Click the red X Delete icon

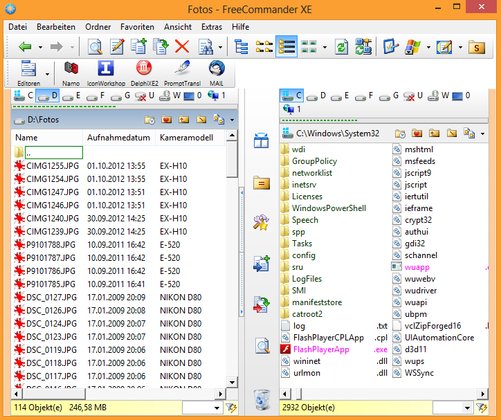coord(182,47)
